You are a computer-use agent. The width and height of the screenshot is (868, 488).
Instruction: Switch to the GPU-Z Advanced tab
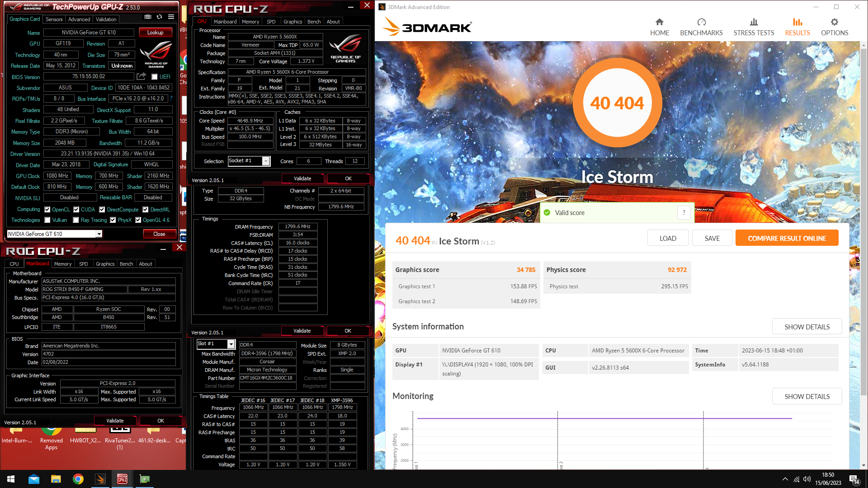79,19
